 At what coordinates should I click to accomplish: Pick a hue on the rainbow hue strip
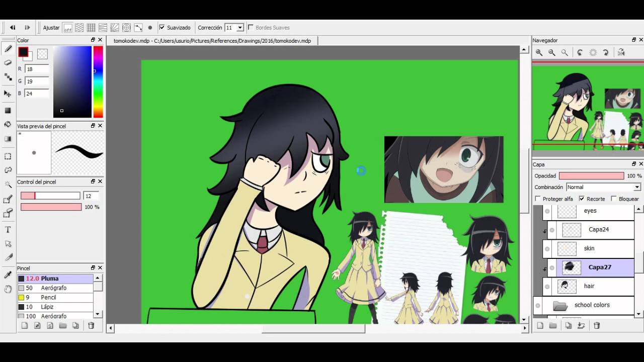(98, 82)
